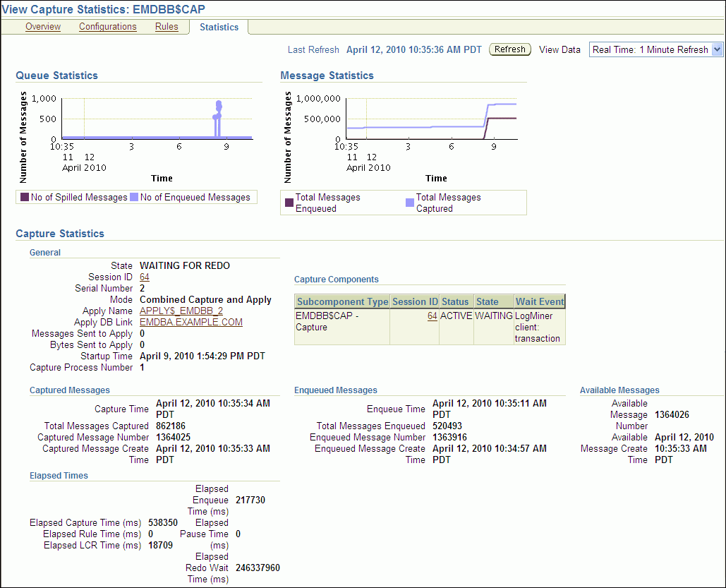The width and height of the screenshot is (726, 588).
Task: Click the No of Enqueued Messages legend swatch
Action: (x=134, y=198)
